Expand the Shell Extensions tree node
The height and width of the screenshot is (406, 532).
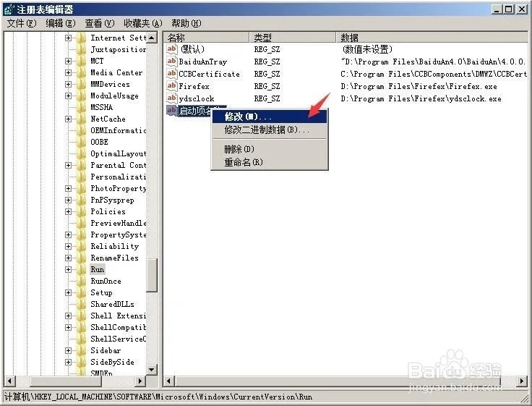68,316
